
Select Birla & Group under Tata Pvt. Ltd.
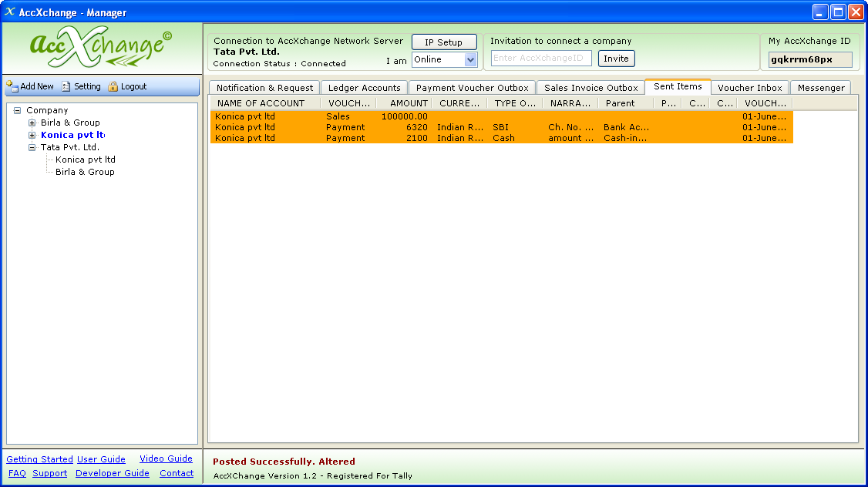(x=85, y=172)
